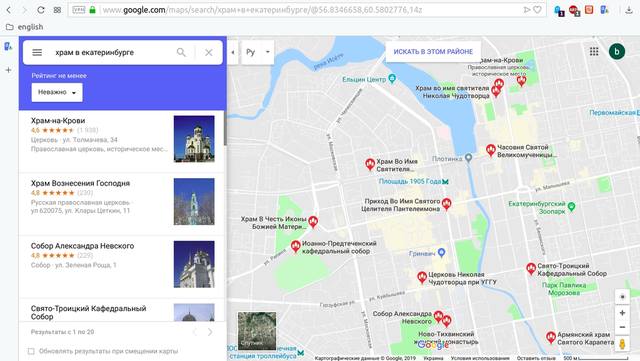This screenshot has width=640, height=361.
Task: Click the Храм-на-Крови photo thumbnail
Action: [194, 139]
